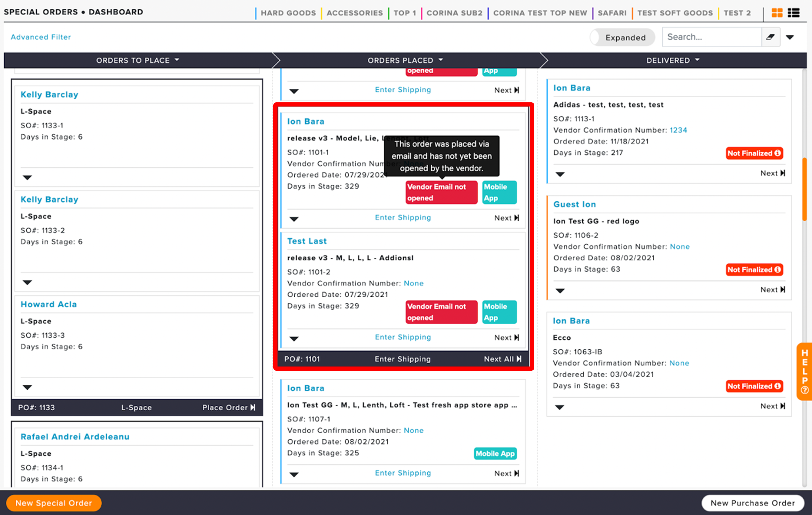Click Next for SO# 1101-2
Image resolution: width=812 pixels, height=515 pixels.
506,338
